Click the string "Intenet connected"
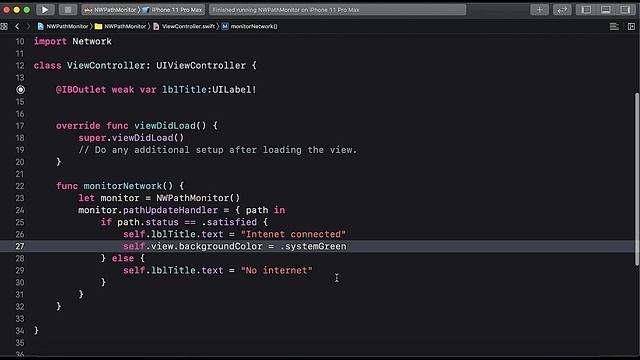Viewport: 640px width, 360px height. [293, 234]
